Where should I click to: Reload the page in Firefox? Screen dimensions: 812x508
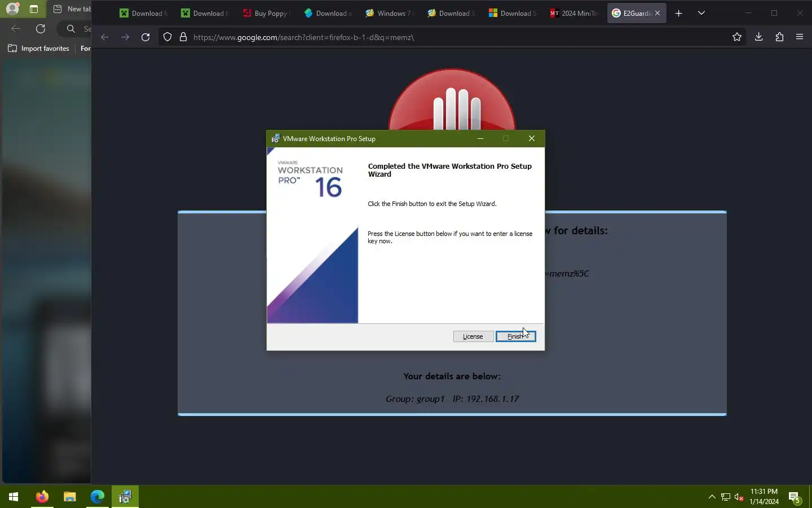(145, 37)
